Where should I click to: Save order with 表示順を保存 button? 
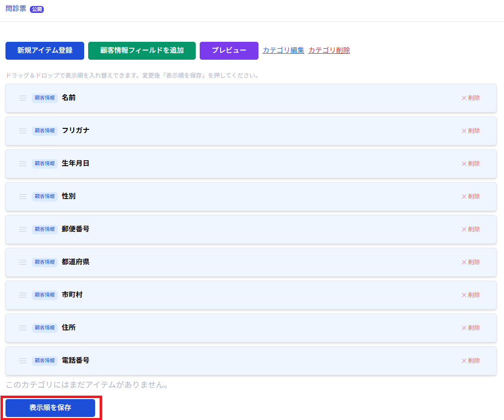(x=50, y=408)
